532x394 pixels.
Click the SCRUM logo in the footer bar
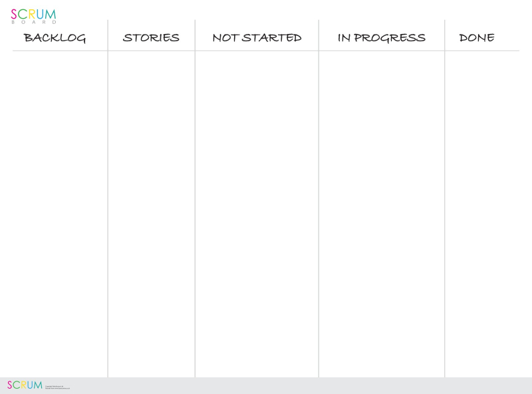pos(24,385)
